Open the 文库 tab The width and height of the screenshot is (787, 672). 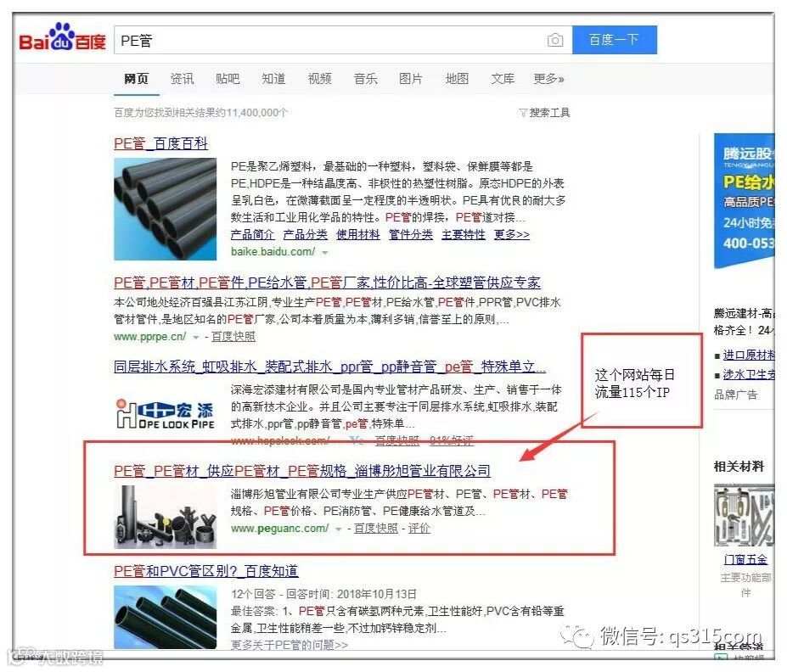click(503, 79)
